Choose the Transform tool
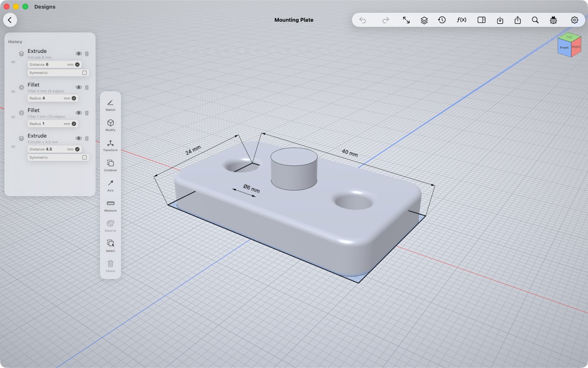588x368 pixels. coord(110,145)
